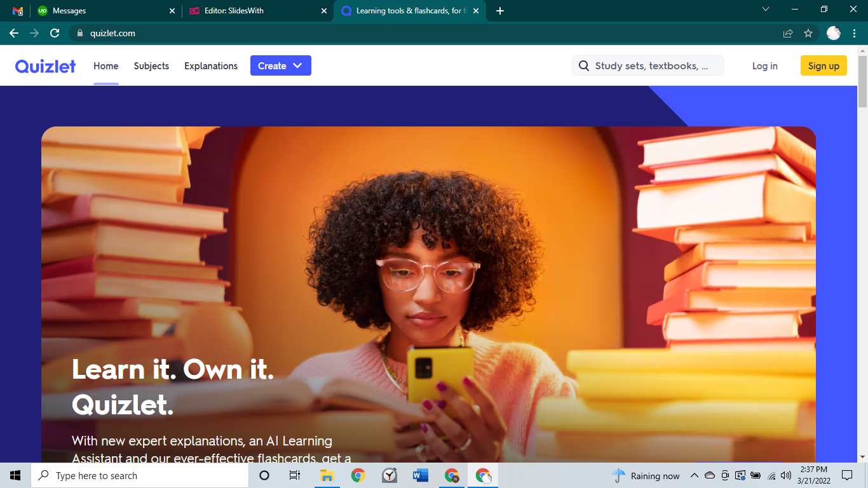The height and width of the screenshot is (488, 868).
Task: Open the Home nav item
Action: coord(105,66)
